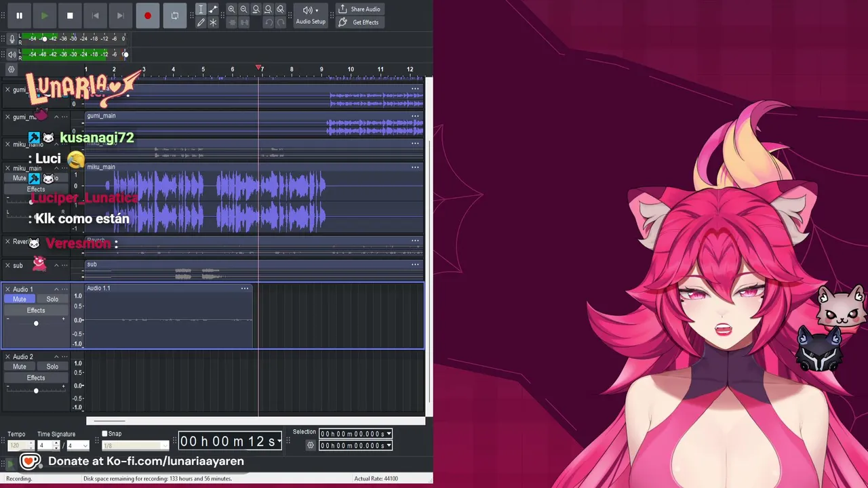Image resolution: width=868 pixels, height=488 pixels.
Task: Collapse the sub track
Action: pyautogui.click(x=56, y=265)
